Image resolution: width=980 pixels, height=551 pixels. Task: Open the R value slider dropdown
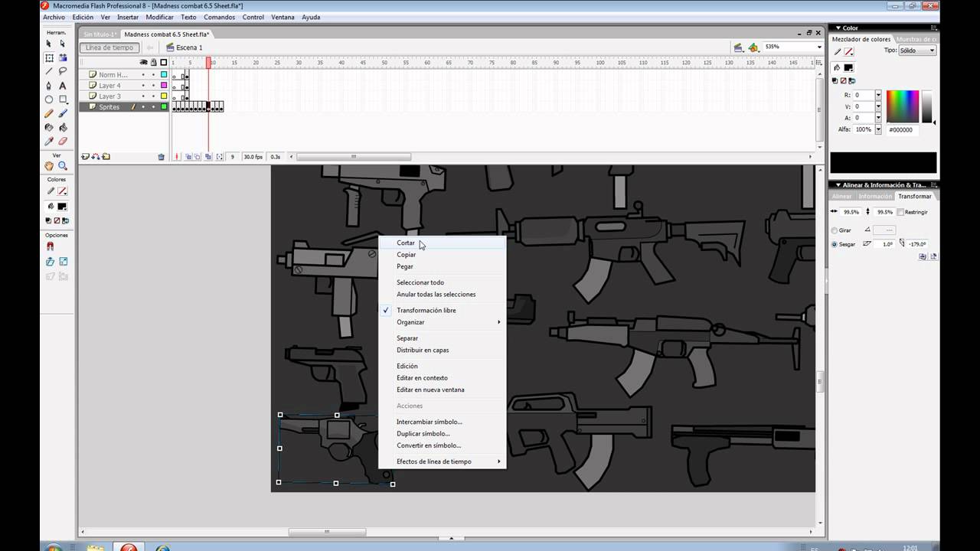click(878, 95)
